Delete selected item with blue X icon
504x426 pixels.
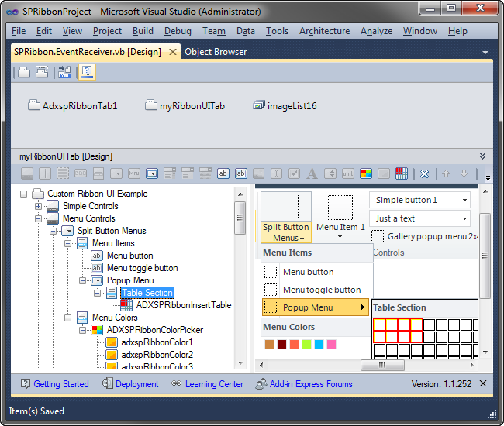click(425, 174)
